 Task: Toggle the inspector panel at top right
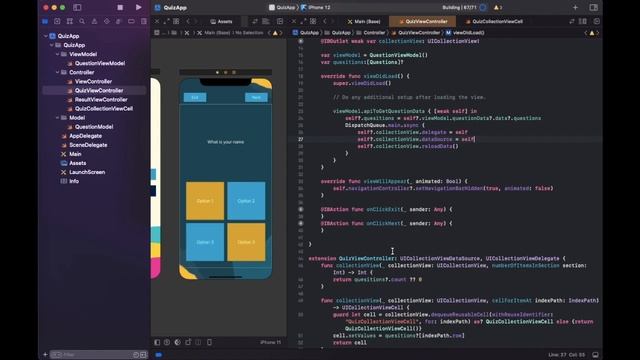point(593,7)
